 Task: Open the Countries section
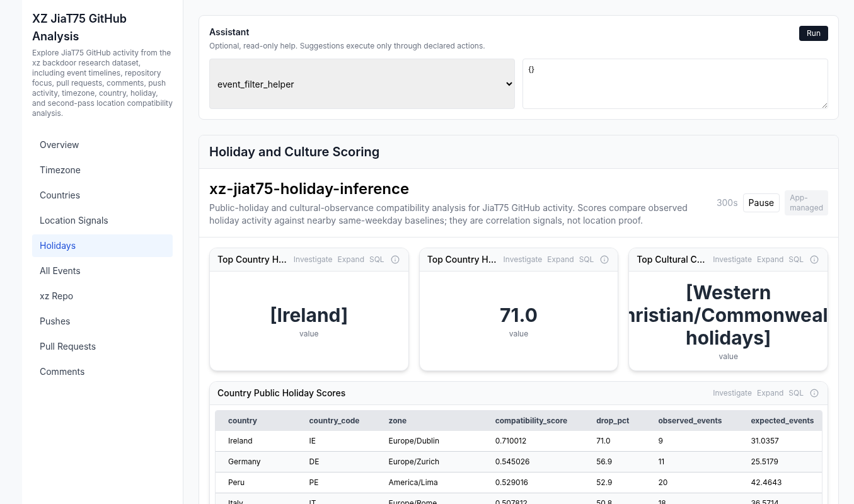(x=102, y=195)
